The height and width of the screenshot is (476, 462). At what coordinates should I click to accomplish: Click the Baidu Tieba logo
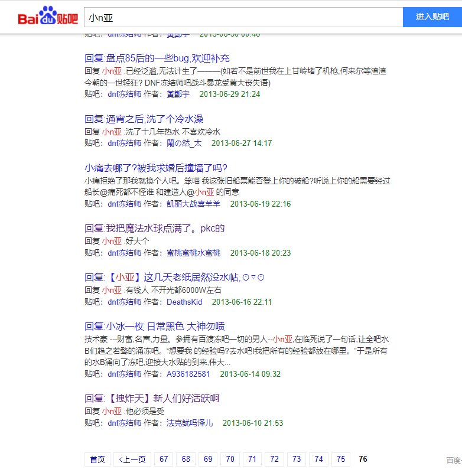point(48,16)
